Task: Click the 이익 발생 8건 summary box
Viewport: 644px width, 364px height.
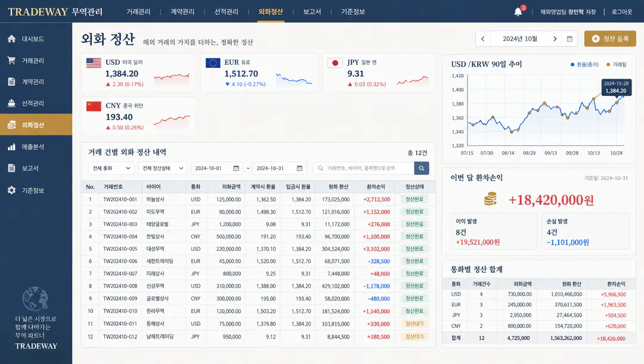Action: pyautogui.click(x=494, y=231)
